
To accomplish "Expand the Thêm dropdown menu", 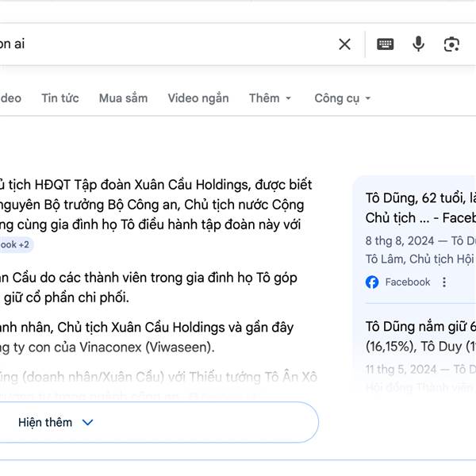I will tap(270, 98).
